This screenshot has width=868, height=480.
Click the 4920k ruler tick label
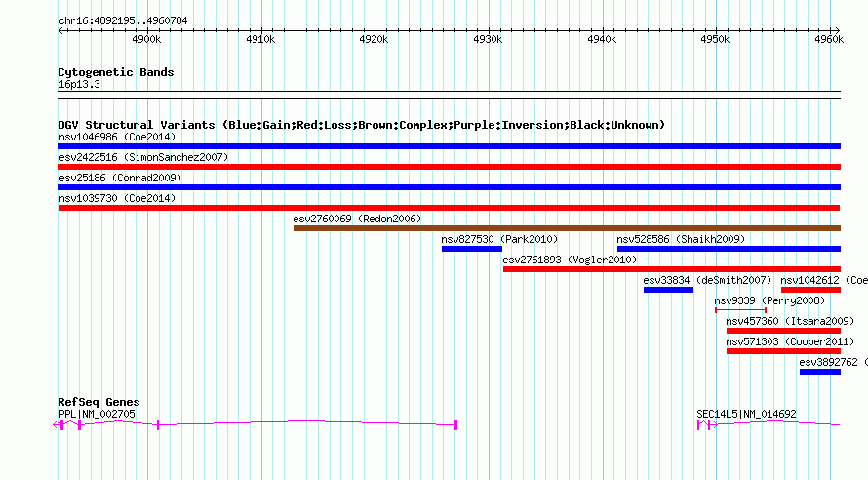tap(374, 39)
